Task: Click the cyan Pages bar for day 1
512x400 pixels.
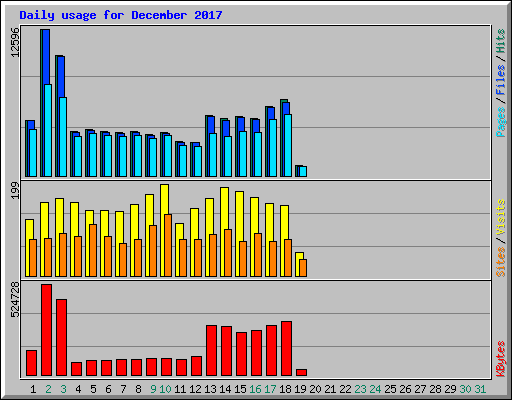Action: (33, 153)
